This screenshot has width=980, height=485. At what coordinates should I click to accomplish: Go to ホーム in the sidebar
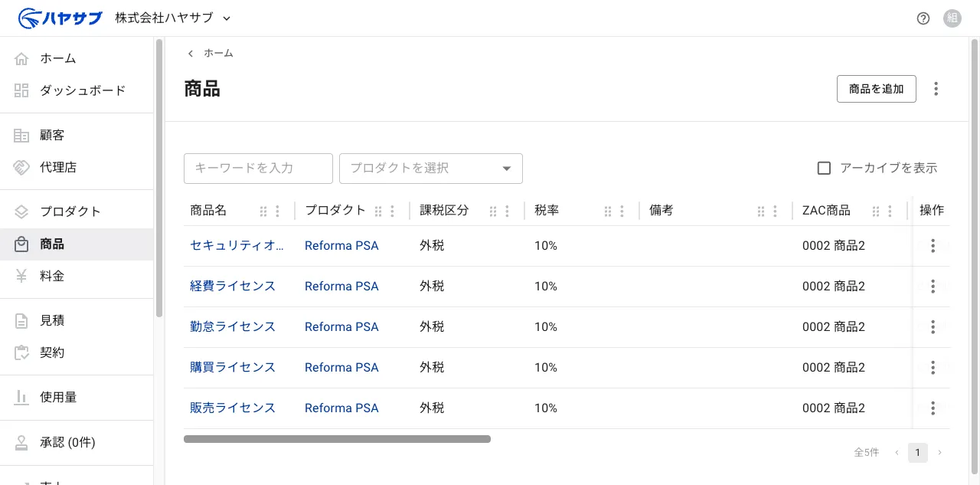pos(77,58)
